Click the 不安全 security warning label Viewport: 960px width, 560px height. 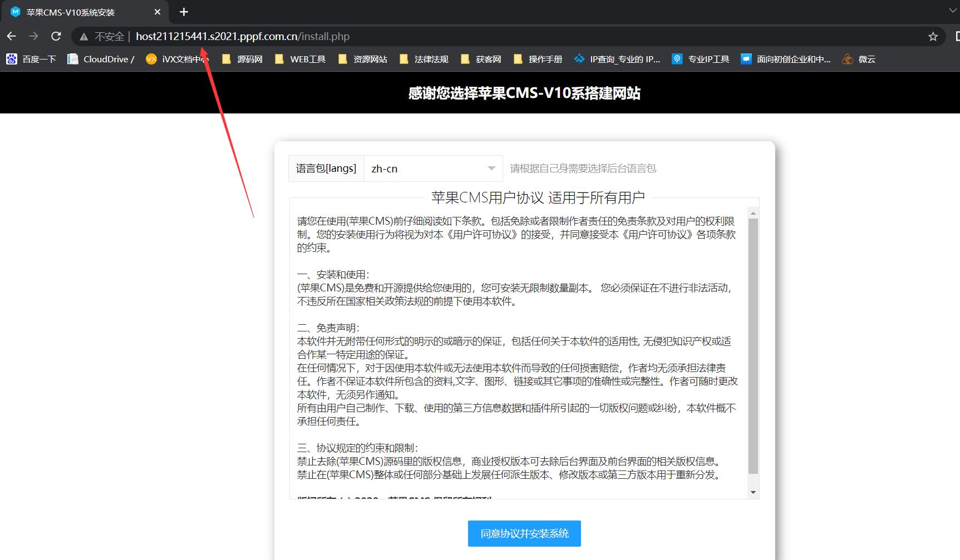109,36
